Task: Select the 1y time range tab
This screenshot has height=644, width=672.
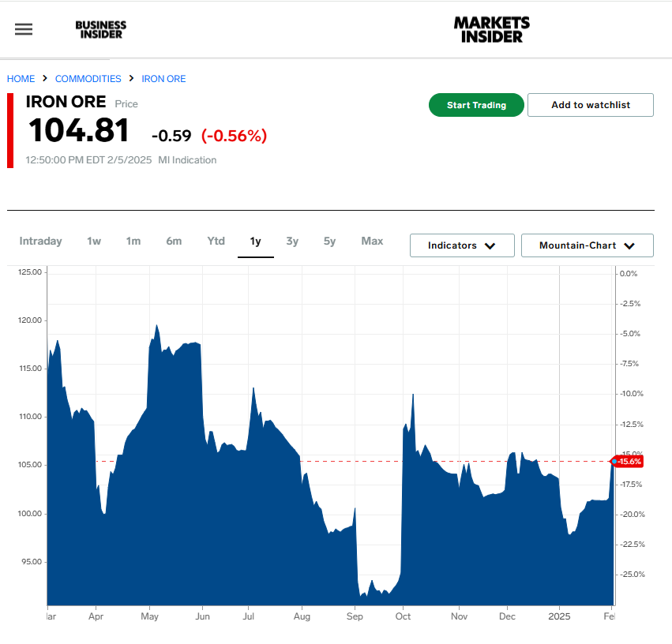Action: (255, 241)
